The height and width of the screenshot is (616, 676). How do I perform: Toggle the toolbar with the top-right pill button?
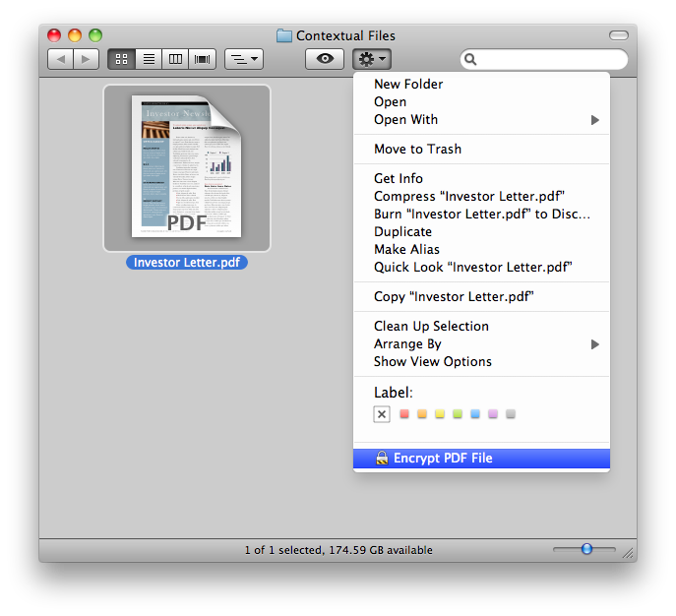tap(618, 35)
